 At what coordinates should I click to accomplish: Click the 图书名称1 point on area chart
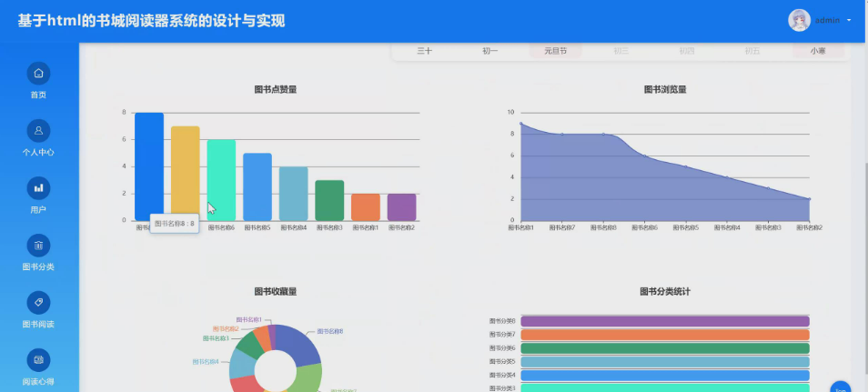[521, 123]
